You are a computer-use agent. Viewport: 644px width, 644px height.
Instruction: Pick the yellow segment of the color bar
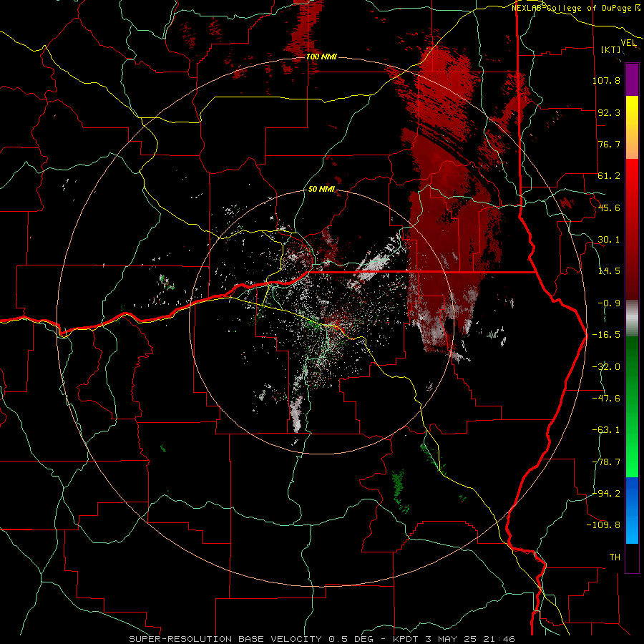632,127
